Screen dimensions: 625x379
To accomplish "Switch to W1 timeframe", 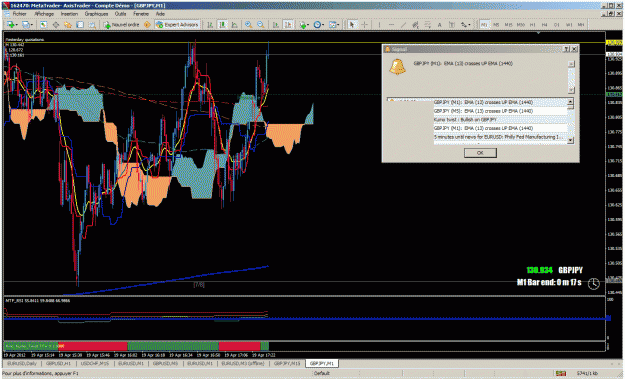I will [569, 25].
